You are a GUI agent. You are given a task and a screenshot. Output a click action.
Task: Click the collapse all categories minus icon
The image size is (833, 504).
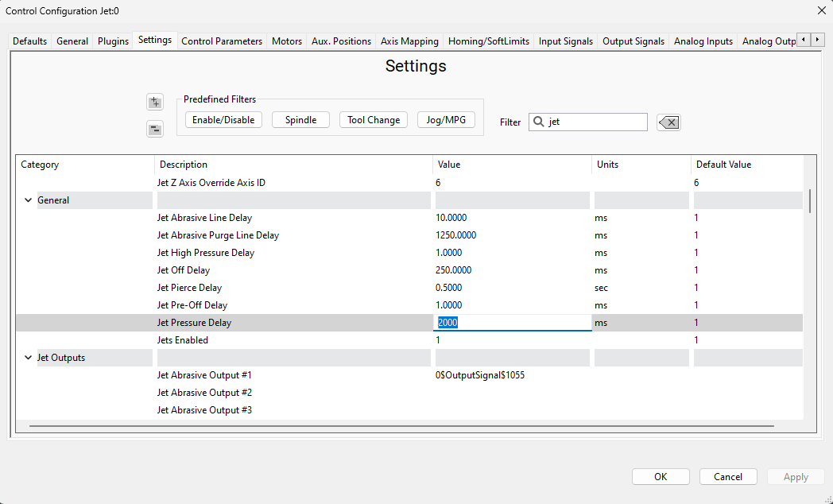pyautogui.click(x=155, y=130)
